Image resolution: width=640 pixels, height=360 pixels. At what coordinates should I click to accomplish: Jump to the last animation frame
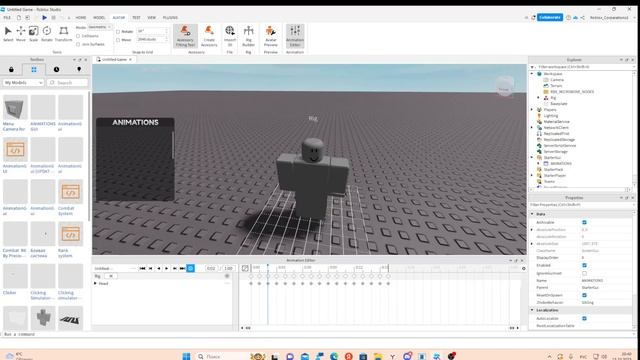point(182,268)
